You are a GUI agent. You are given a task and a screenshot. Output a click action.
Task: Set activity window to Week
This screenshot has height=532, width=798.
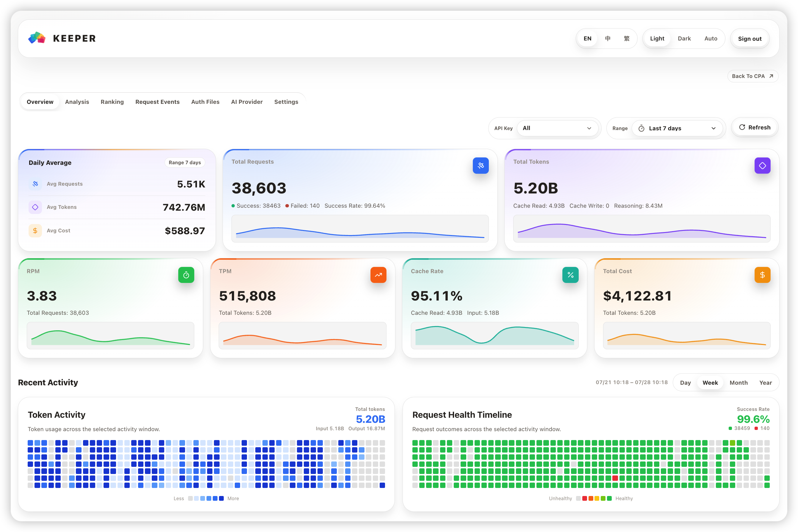(x=710, y=382)
